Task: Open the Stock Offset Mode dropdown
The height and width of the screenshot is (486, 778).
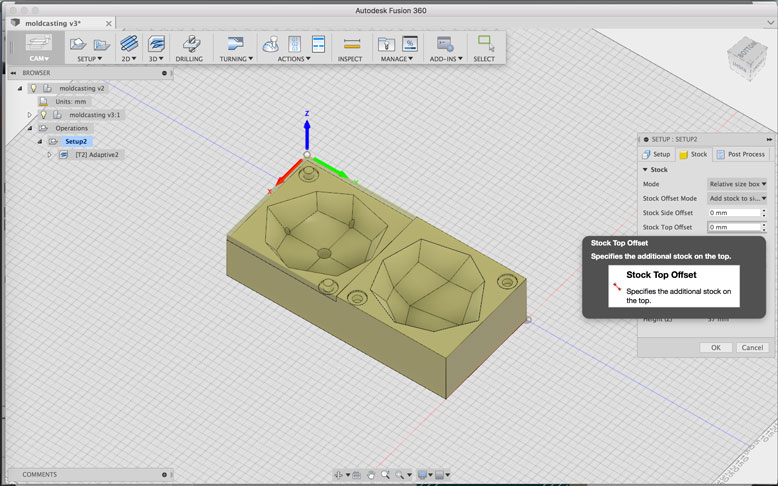Action: [x=737, y=199]
